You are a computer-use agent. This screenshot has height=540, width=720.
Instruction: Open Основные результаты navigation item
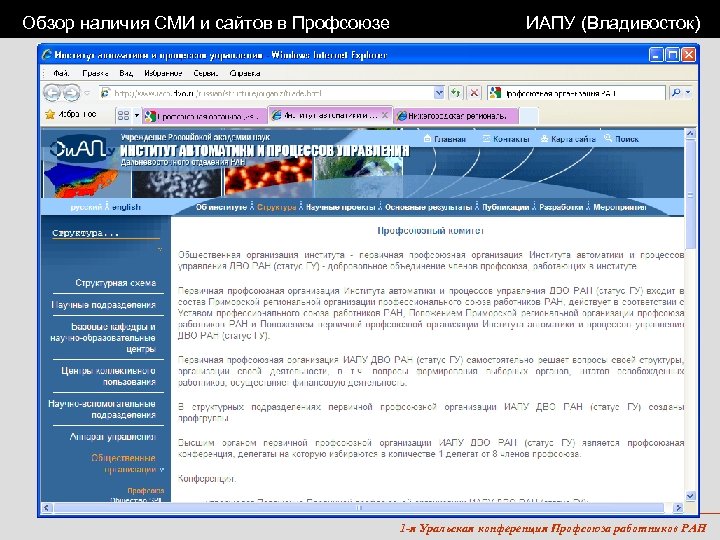pyautogui.click(x=428, y=207)
